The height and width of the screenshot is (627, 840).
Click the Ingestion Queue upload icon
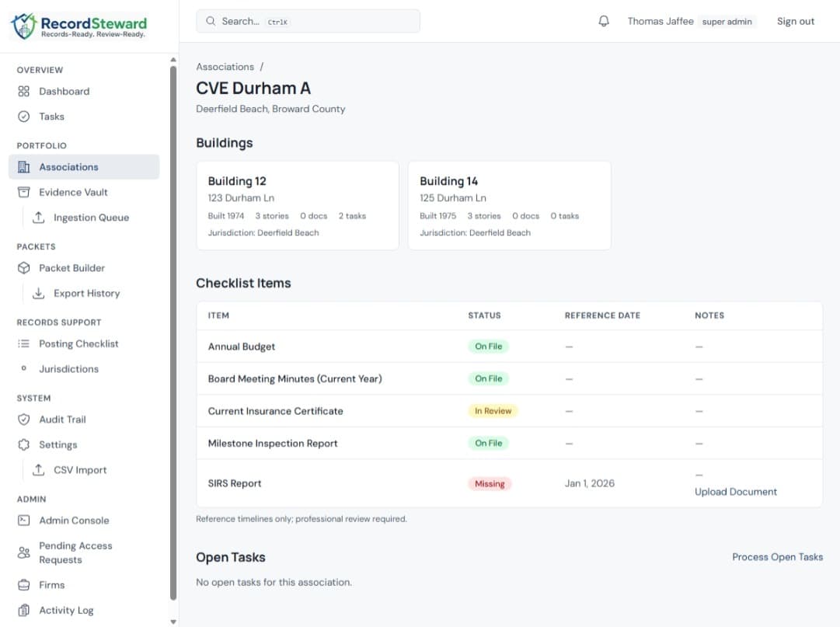(39, 218)
